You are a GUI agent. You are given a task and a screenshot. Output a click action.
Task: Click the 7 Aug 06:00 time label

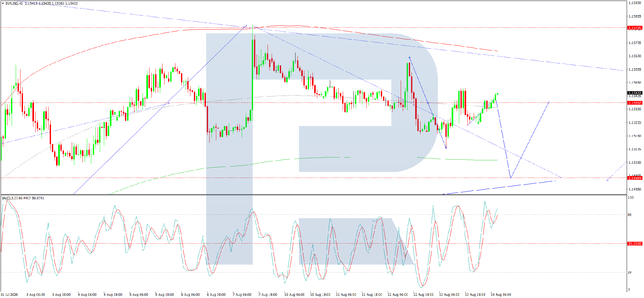[x=242, y=295]
